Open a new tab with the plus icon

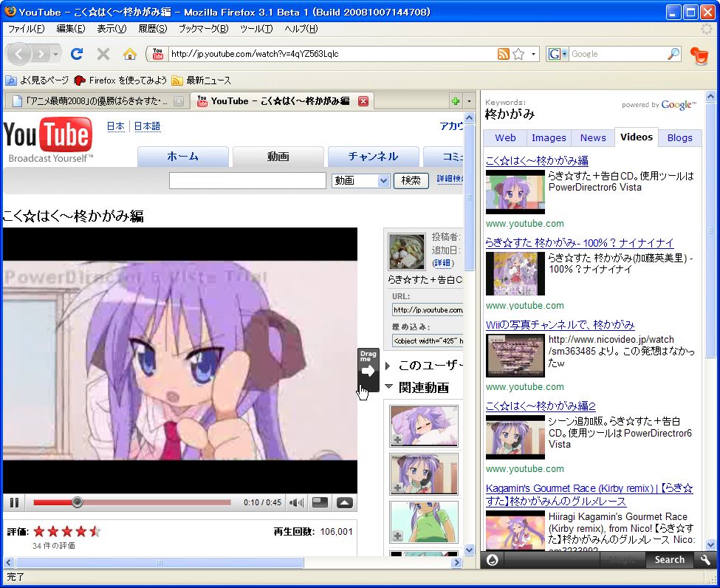(456, 101)
